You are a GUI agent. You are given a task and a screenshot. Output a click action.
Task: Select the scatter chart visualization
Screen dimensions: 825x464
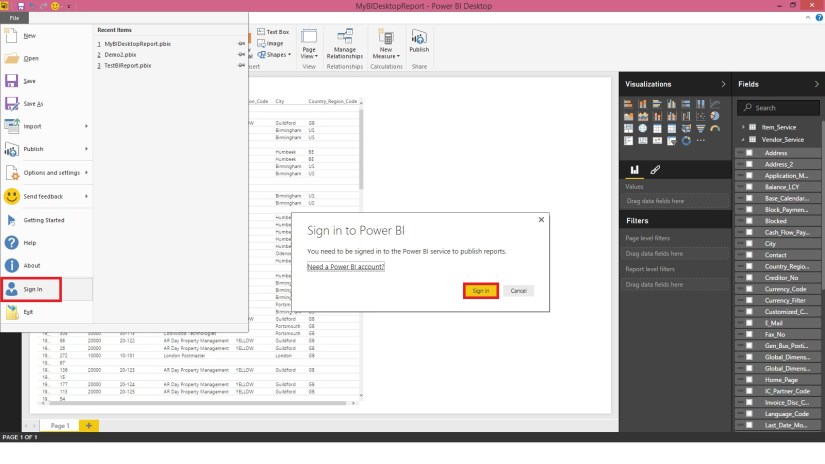coord(700,116)
